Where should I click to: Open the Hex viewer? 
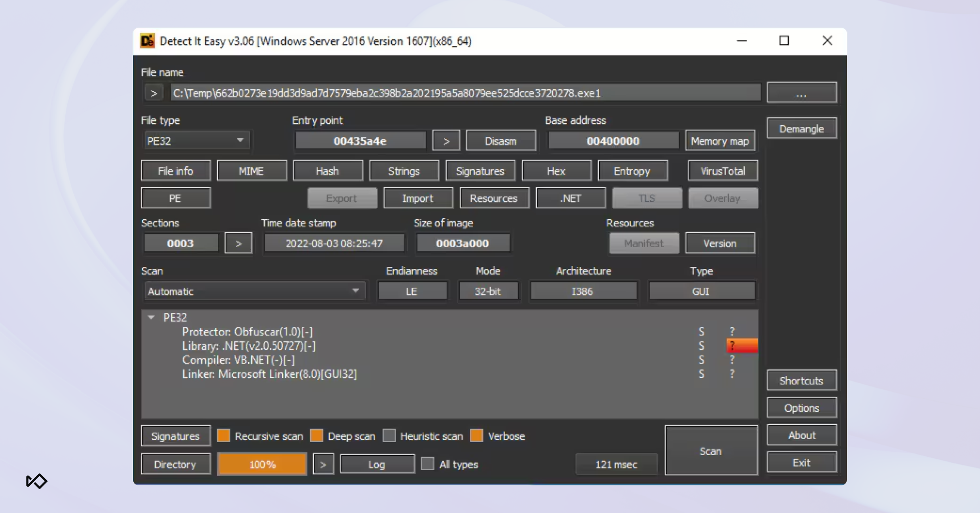click(x=556, y=171)
